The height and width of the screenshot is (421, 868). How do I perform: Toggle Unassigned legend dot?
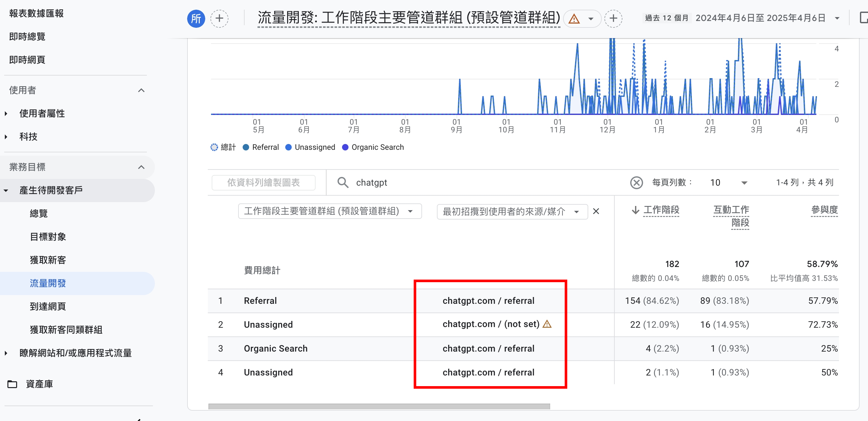click(x=288, y=147)
